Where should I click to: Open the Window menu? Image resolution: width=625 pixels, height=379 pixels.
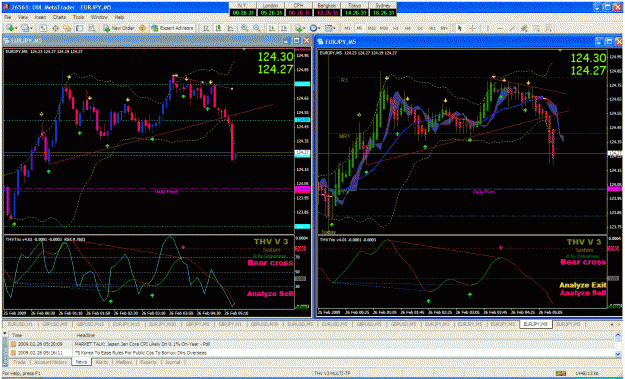click(x=99, y=17)
